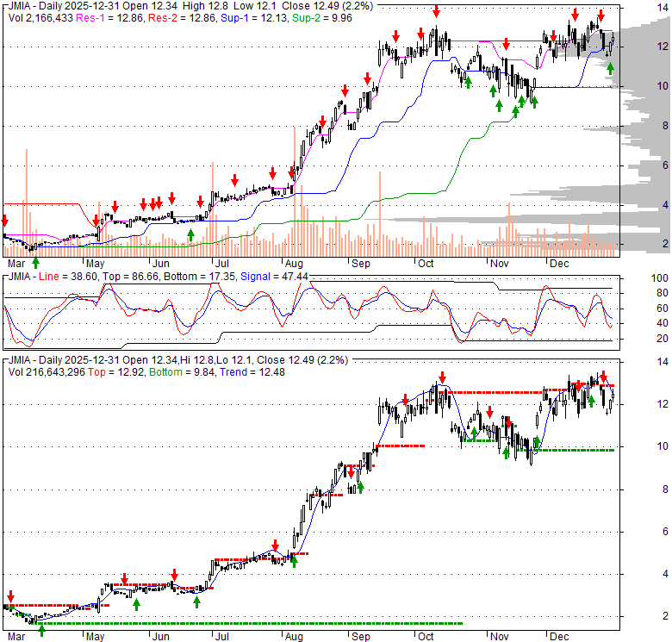The height and width of the screenshot is (642, 672).
Task: Click the 'Jun' month label on lower chart axis
Action: click(x=161, y=637)
